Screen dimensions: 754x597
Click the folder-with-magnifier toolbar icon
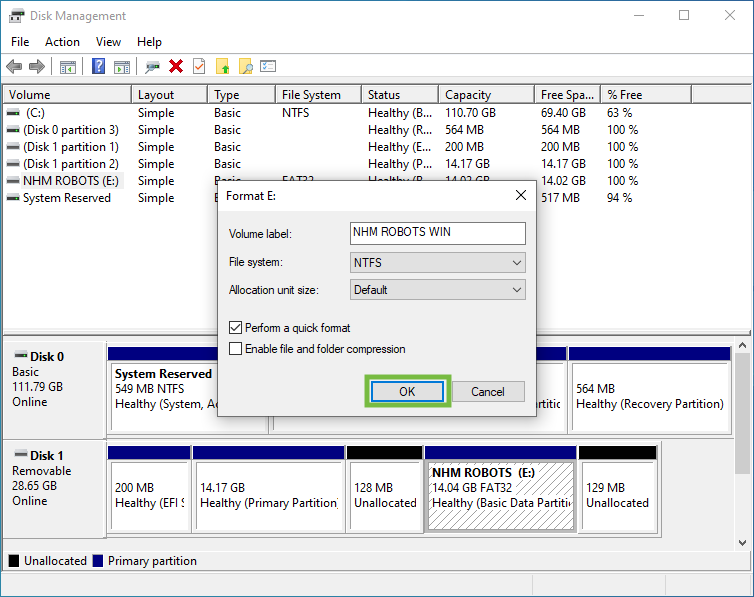[x=245, y=66]
